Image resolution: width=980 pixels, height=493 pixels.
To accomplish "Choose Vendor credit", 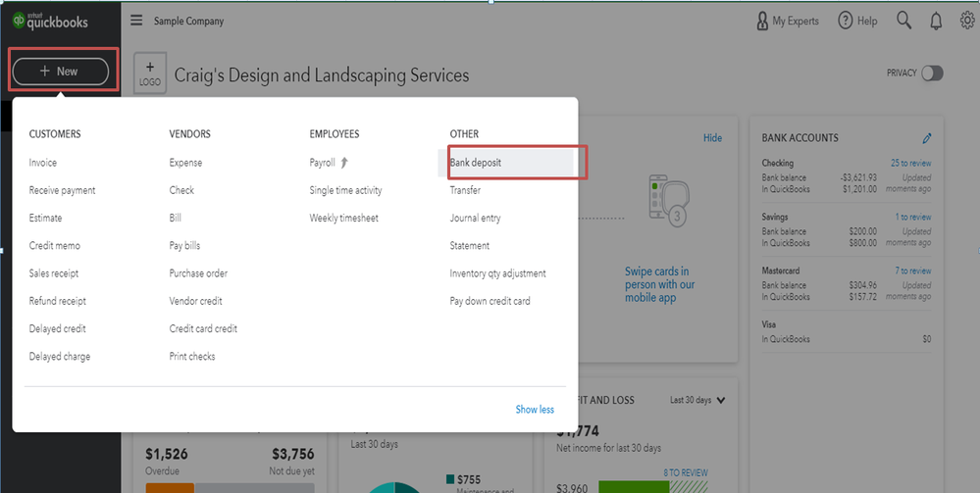I will tap(195, 301).
